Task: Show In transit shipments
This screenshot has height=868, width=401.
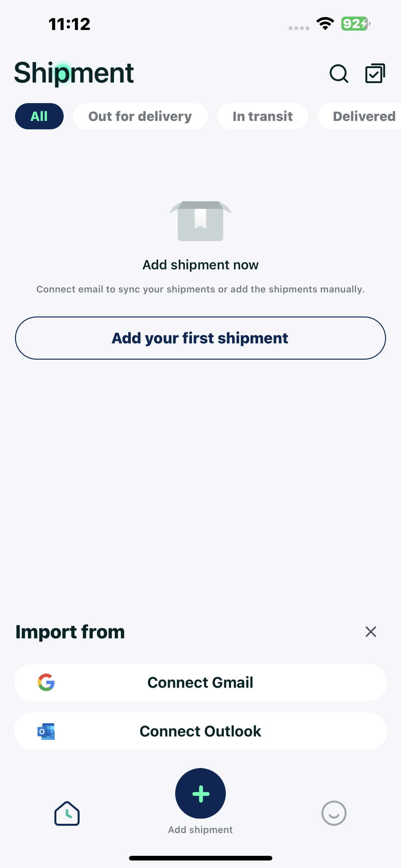Action: pyautogui.click(x=263, y=116)
